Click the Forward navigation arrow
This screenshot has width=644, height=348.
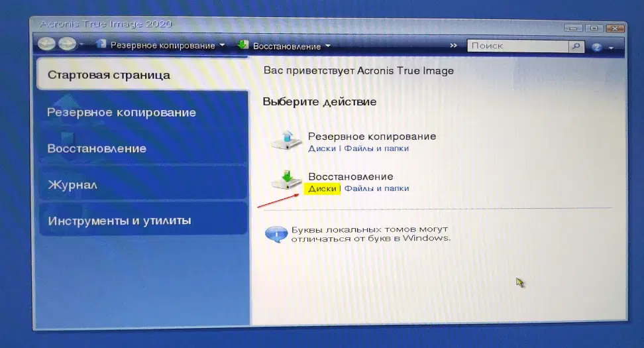pyautogui.click(x=68, y=44)
